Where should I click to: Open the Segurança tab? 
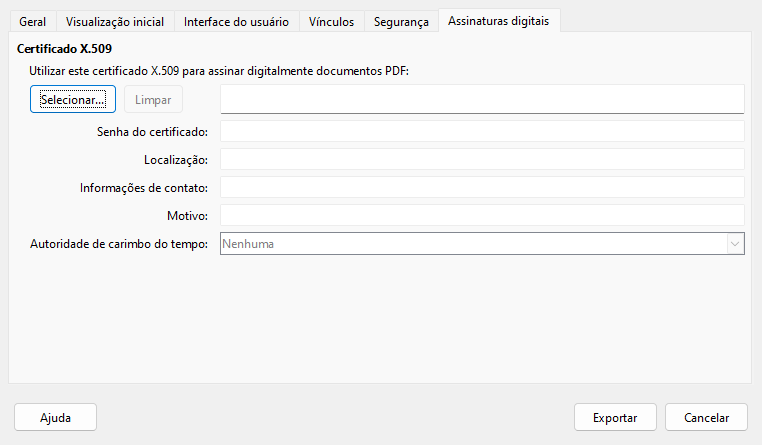[x=401, y=21]
